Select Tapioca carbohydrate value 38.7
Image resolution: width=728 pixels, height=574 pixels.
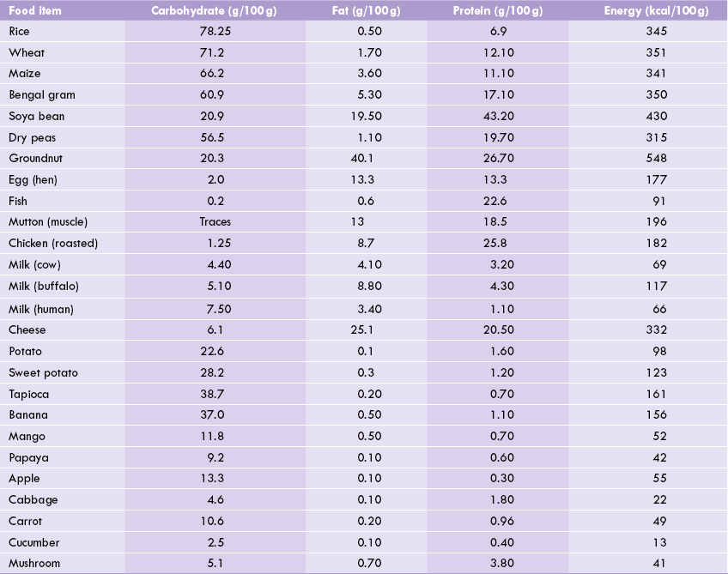pyautogui.click(x=212, y=394)
